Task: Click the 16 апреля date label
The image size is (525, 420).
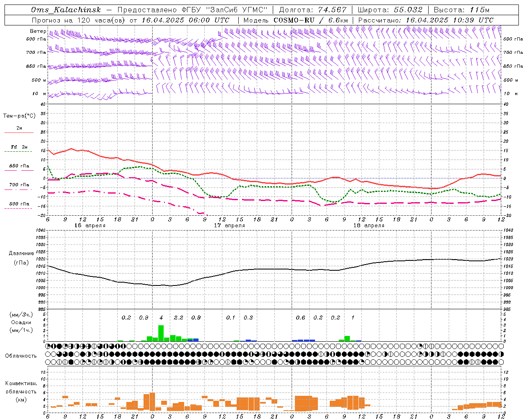Action: 90,226
